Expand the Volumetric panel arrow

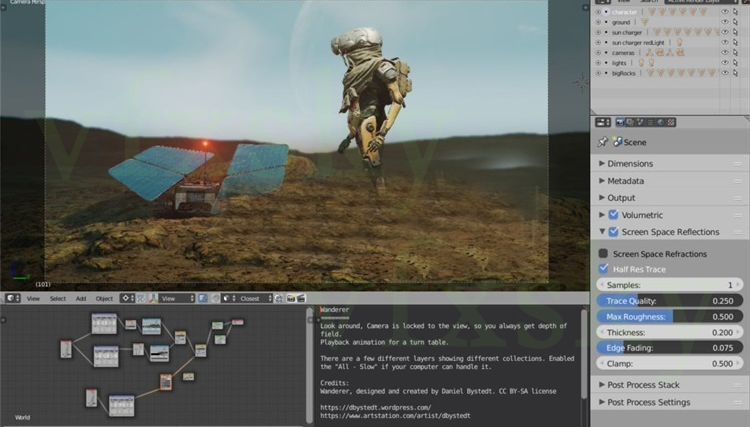coord(602,215)
